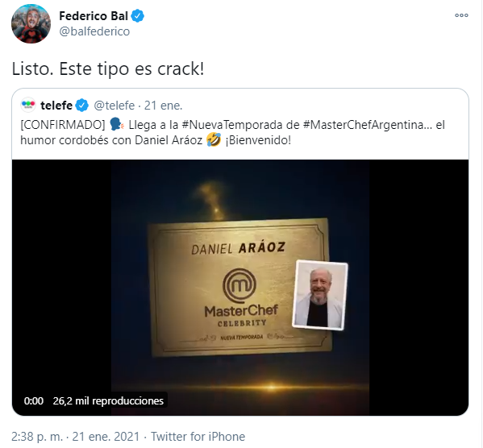
Task: Open the 2:38 p. m. tweet timestamp
Action: (37, 437)
